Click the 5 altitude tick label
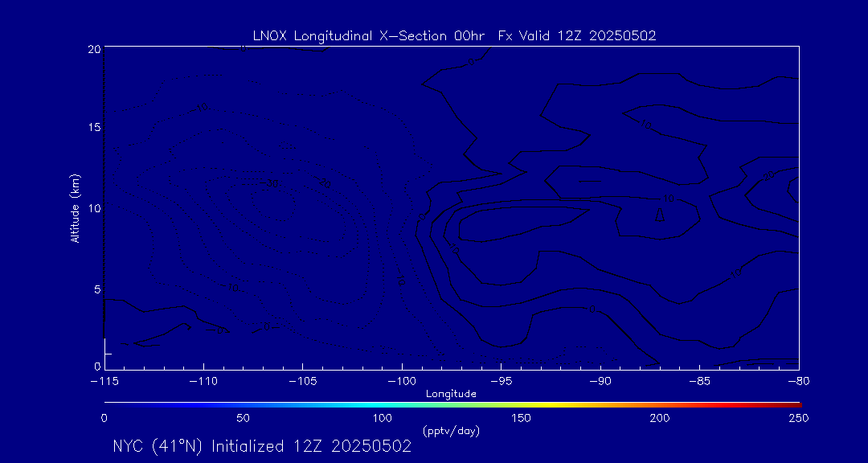Screen dimensions: 868x463 pyautogui.click(x=97, y=289)
